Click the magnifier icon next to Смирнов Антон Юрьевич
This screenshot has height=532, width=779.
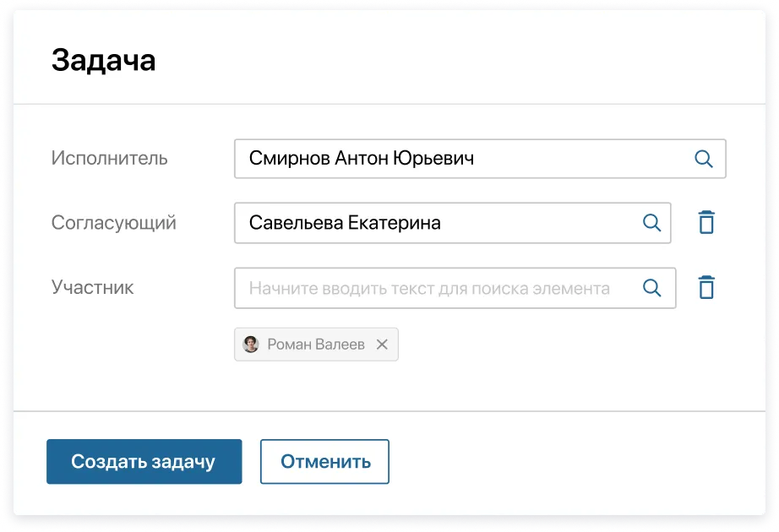tap(704, 158)
